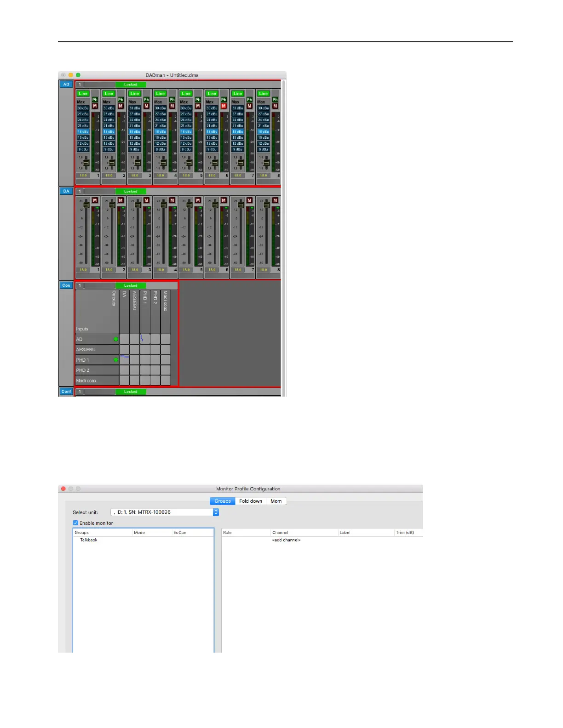The image size is (563, 728).
Task: Select 30 dBu max level on AD channel 1
Action: pyautogui.click(x=83, y=108)
